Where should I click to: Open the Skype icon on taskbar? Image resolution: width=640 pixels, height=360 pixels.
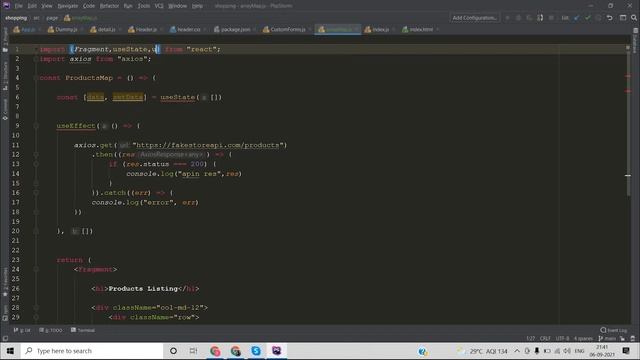pos(256,351)
